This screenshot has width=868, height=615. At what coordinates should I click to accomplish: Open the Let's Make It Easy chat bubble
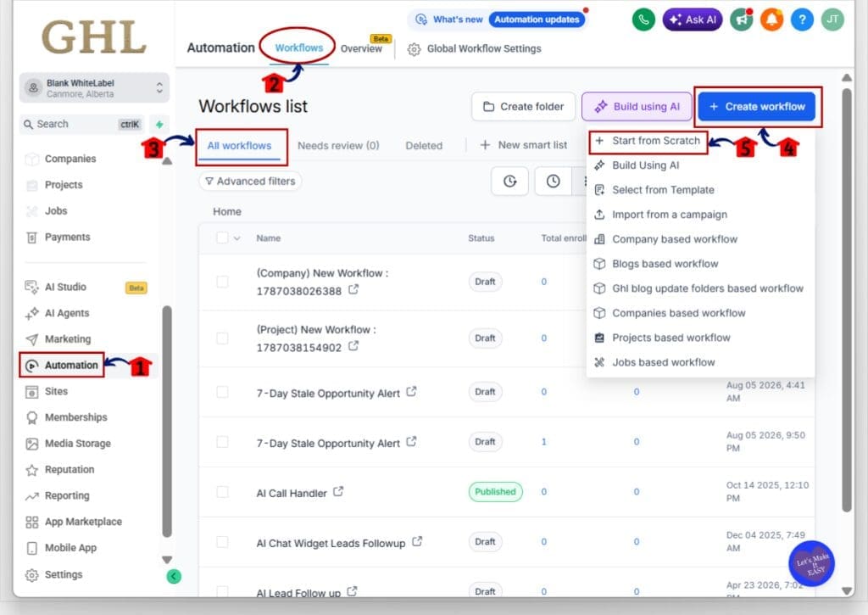811,563
